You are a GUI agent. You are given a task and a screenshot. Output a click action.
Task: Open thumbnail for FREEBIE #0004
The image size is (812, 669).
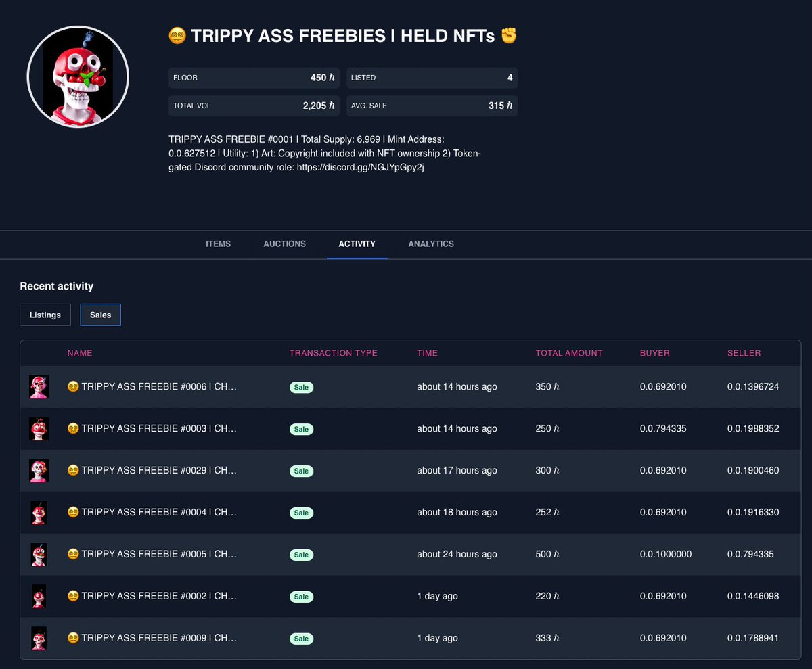point(39,513)
